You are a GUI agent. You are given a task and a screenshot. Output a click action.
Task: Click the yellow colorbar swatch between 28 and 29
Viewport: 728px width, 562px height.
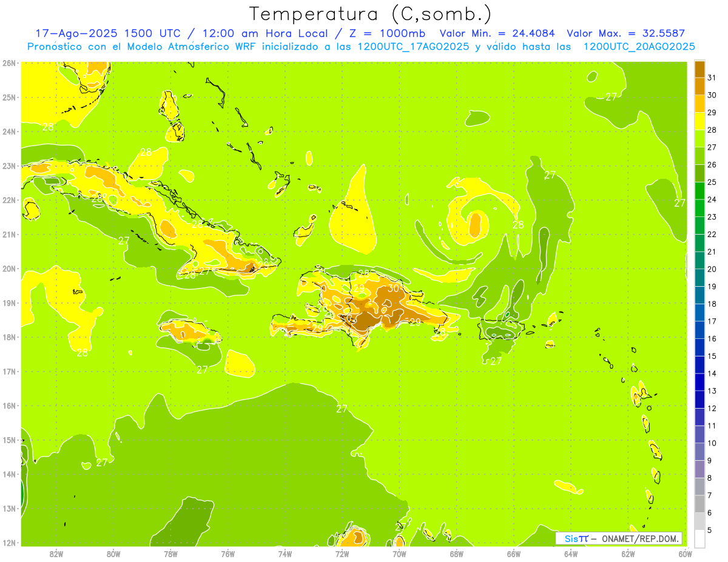click(x=699, y=121)
